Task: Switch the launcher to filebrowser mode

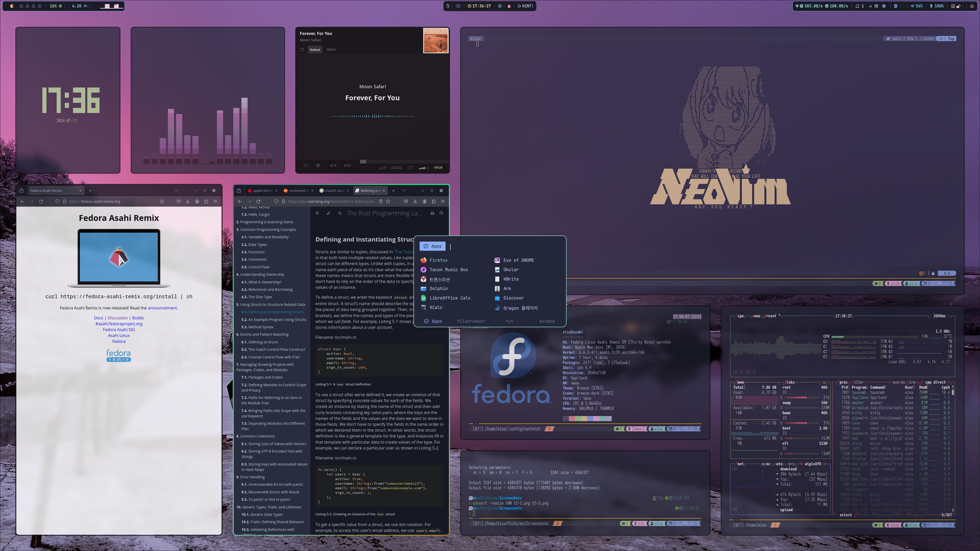Action: 471,321
